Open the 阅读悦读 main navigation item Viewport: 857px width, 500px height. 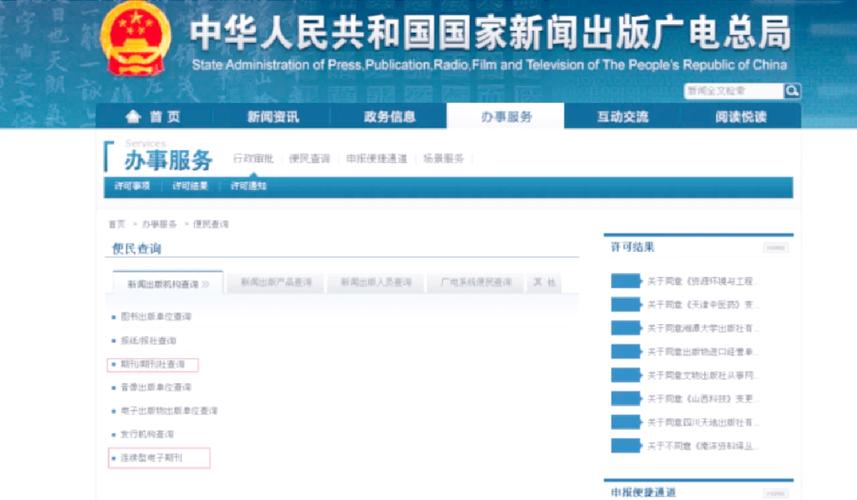tap(741, 116)
